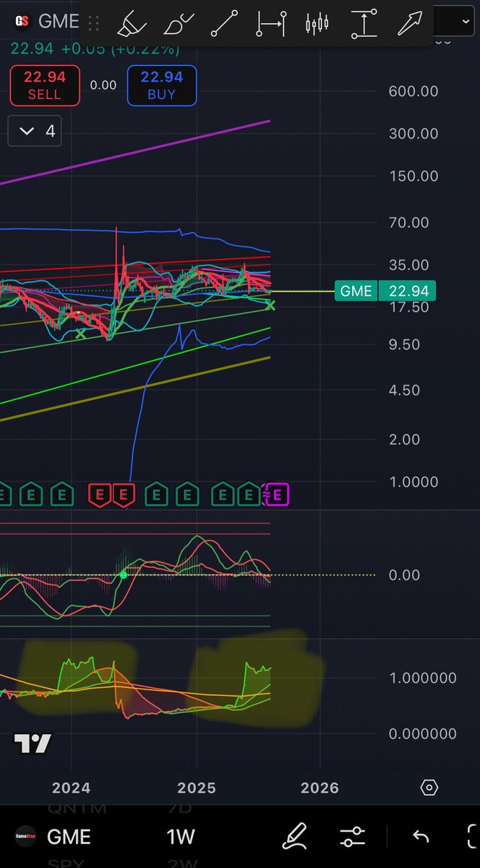The height and width of the screenshot is (868, 480).
Task: Grab the toolbar's dotted move handle
Action: click(93, 24)
